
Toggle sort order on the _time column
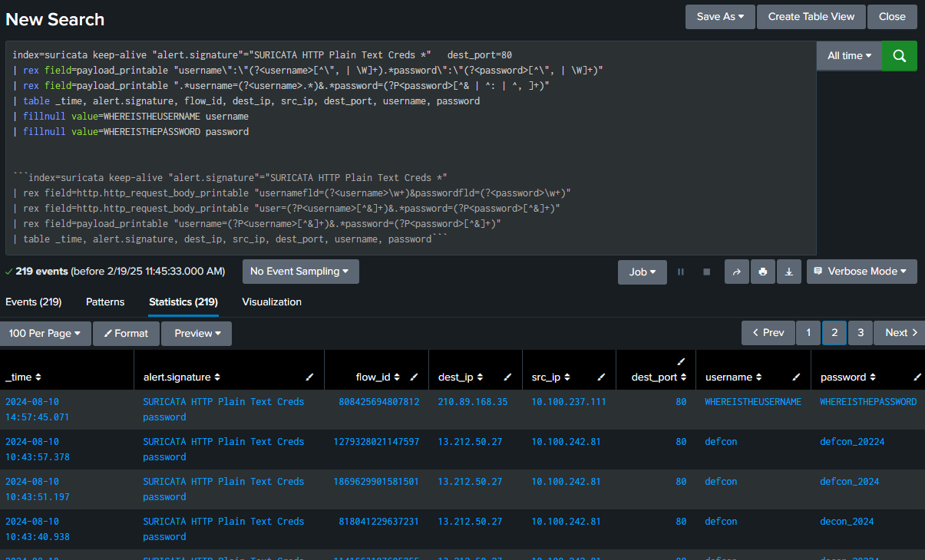tap(23, 377)
